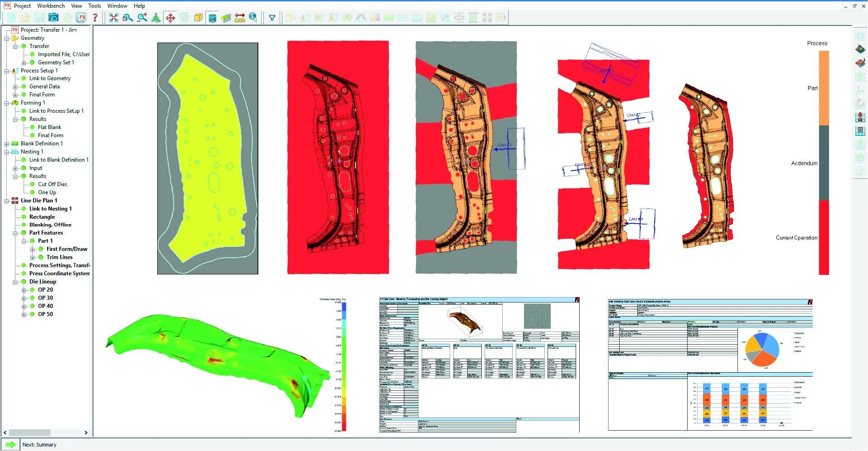This screenshot has width=868, height=451.
Task: Expand the Blank Definition 1 node
Action: click(x=7, y=144)
